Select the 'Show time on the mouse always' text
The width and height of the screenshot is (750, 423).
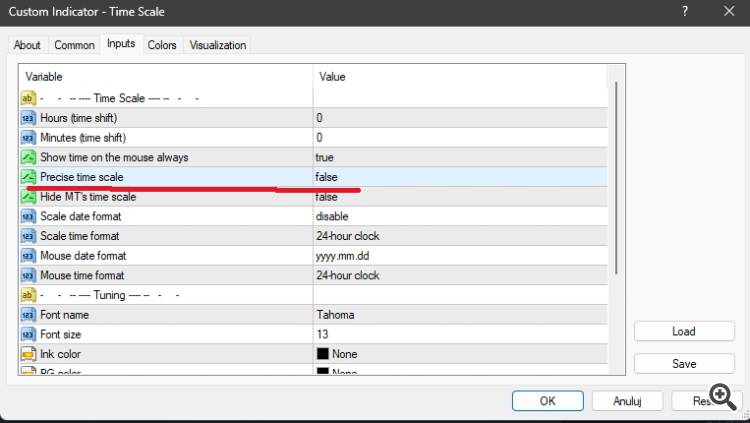coord(114,157)
